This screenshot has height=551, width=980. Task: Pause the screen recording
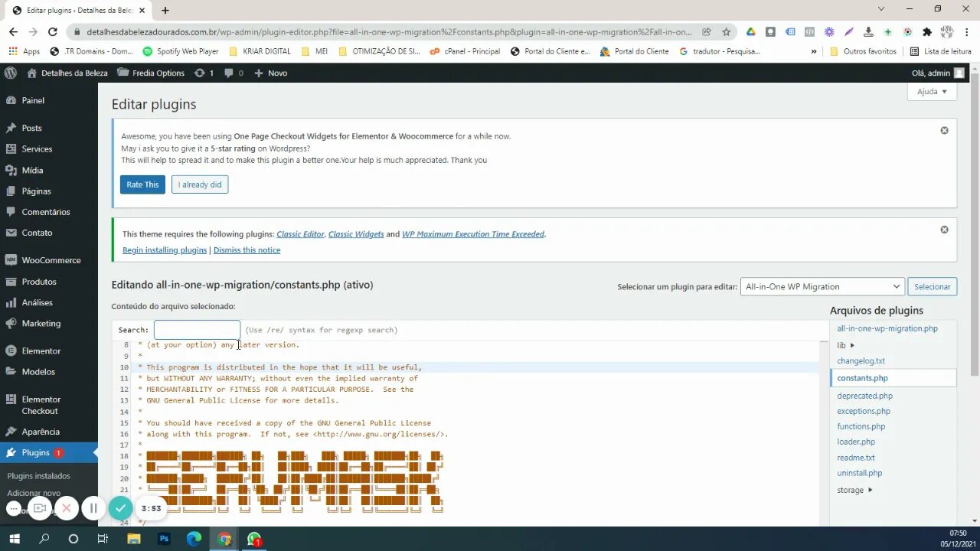(93, 508)
